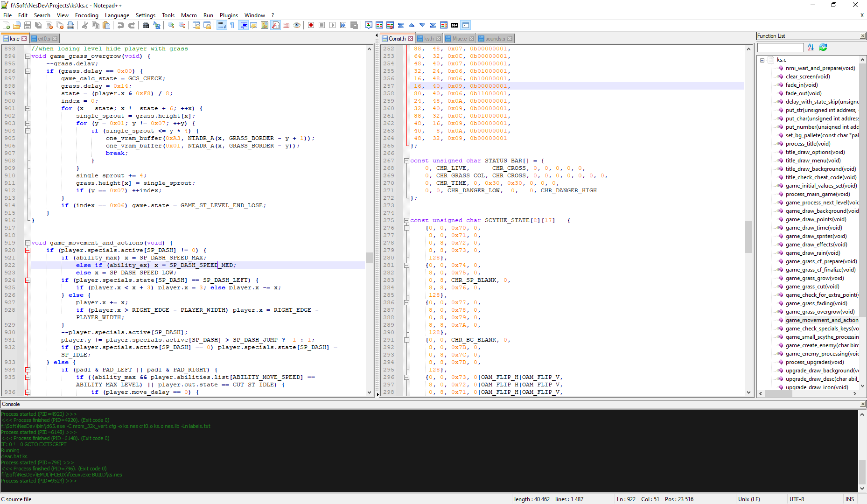This screenshot has width=867, height=504.
Task: Collapse the STATUS_BAR array fold at line 267
Action: (x=406, y=161)
